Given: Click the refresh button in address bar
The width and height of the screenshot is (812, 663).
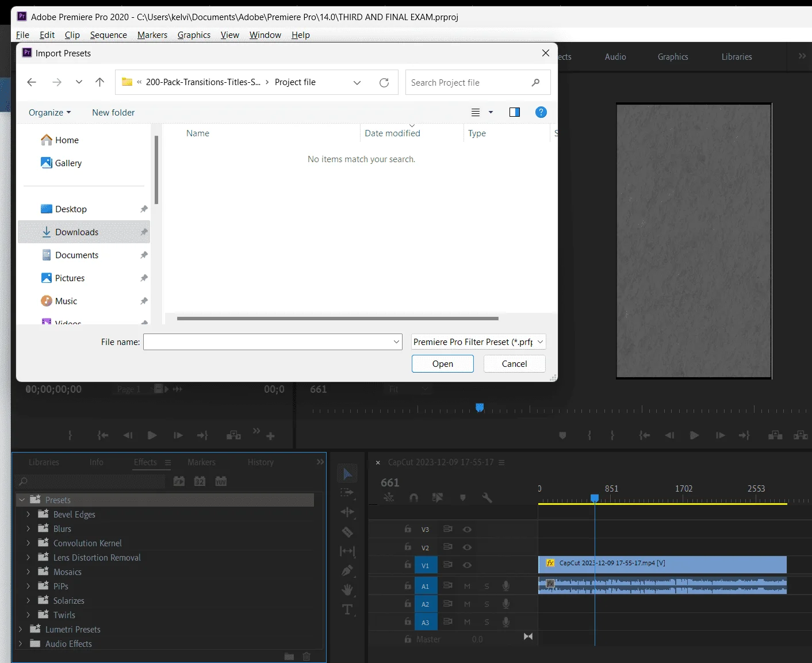Looking at the screenshot, I should pos(384,82).
